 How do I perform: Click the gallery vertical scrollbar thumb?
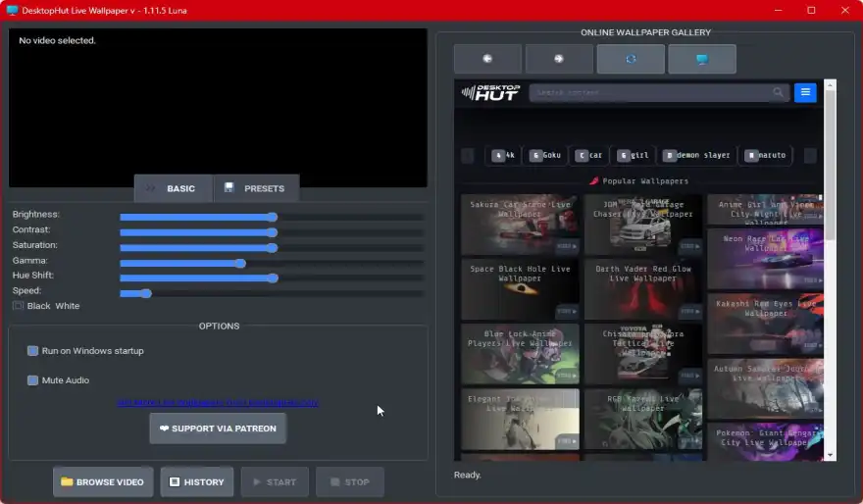(830, 165)
